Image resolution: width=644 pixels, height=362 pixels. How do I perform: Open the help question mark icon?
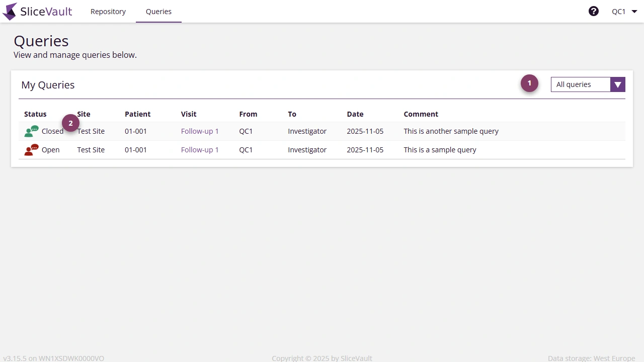pyautogui.click(x=594, y=11)
